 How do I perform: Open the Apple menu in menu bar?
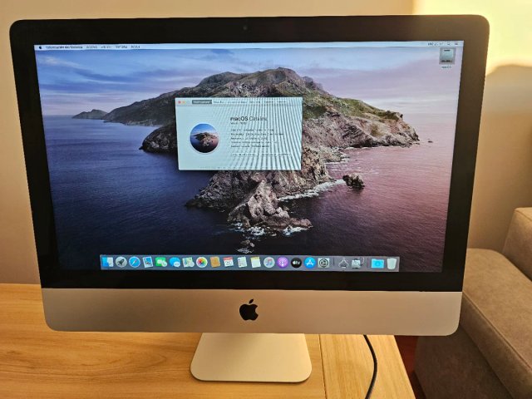tap(41, 47)
